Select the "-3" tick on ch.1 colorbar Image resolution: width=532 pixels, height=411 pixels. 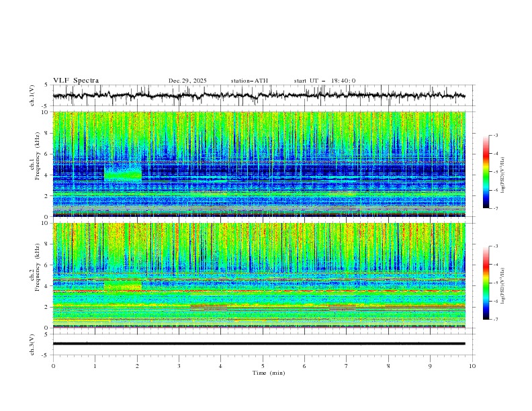coord(495,135)
